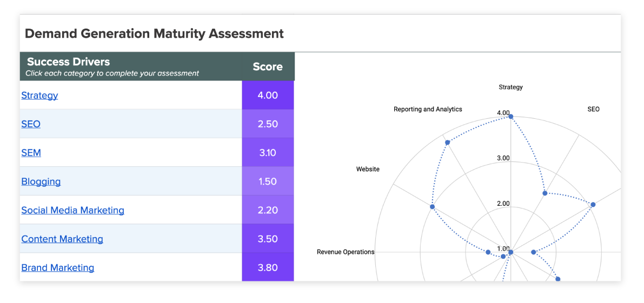Click the SEM category link
This screenshot has height=303, width=644.
point(31,153)
